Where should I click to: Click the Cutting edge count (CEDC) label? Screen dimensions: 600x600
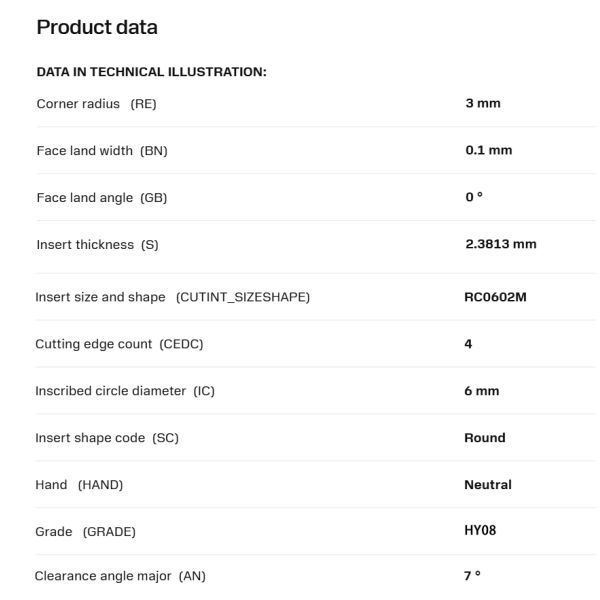click(x=119, y=344)
